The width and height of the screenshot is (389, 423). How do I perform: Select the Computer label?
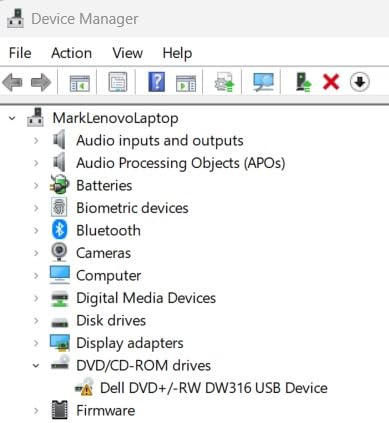[109, 276]
